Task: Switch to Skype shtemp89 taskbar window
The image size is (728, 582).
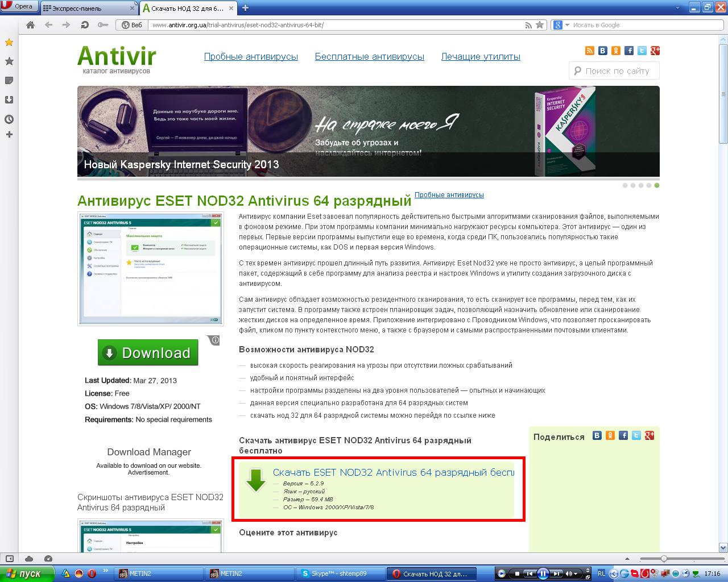Action: click(x=341, y=573)
